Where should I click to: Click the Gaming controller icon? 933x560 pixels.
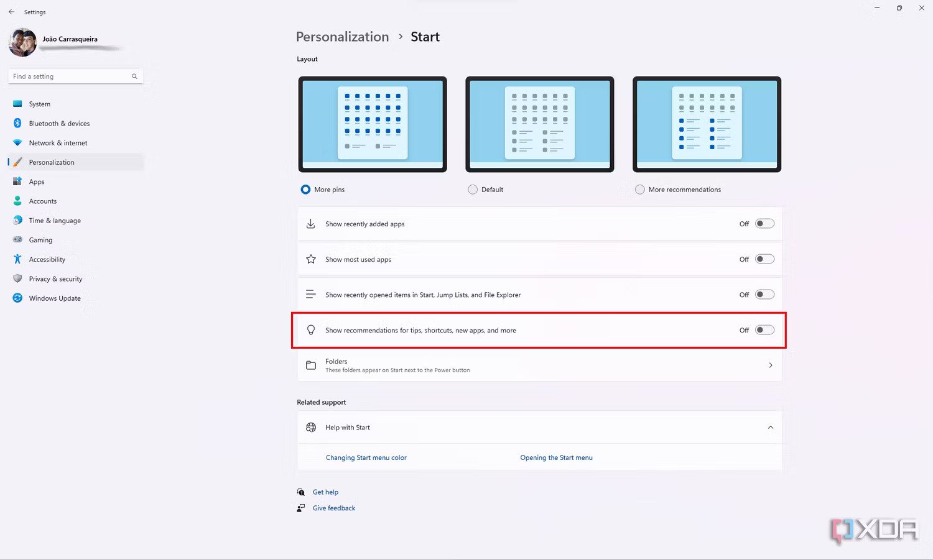[x=17, y=239]
